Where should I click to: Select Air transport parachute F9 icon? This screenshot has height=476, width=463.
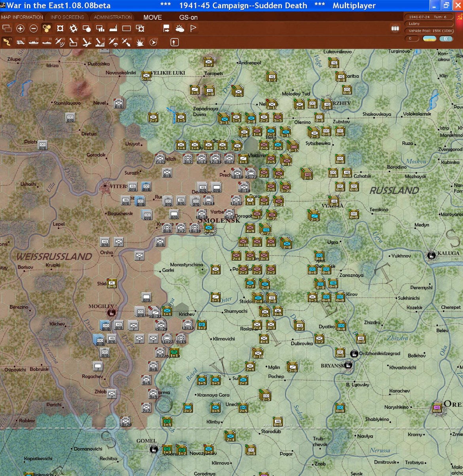pos(113,42)
